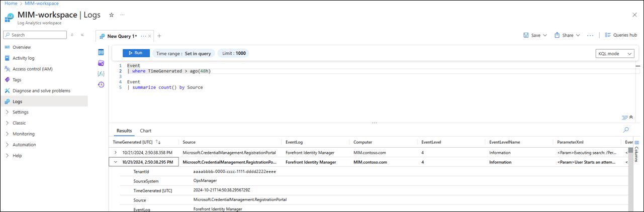Toggle the sidebar expand/collapse arrows icon
This screenshot has height=212, width=644.
click(x=72, y=35)
